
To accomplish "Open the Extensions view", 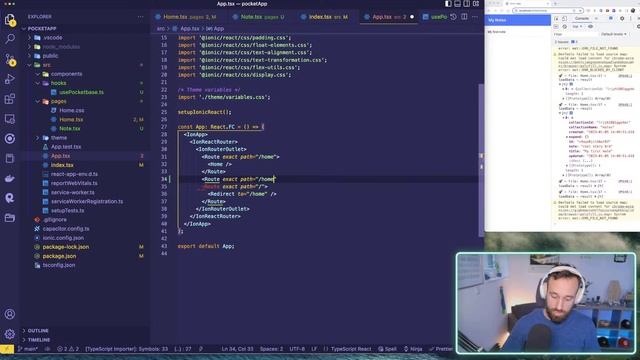I will pos(9,99).
